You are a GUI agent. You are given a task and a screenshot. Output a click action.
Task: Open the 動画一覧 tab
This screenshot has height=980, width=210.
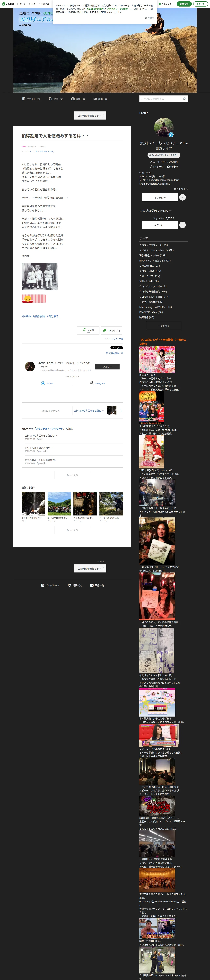100,99
